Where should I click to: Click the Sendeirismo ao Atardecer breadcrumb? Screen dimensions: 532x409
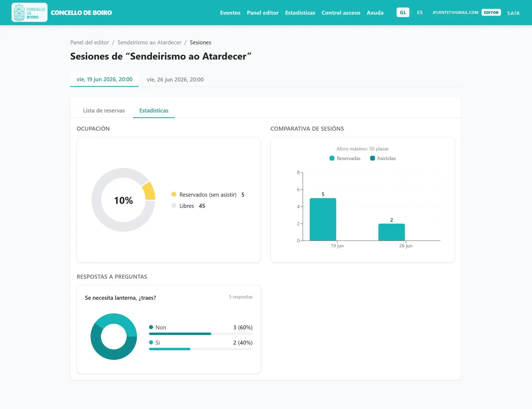pyautogui.click(x=149, y=42)
